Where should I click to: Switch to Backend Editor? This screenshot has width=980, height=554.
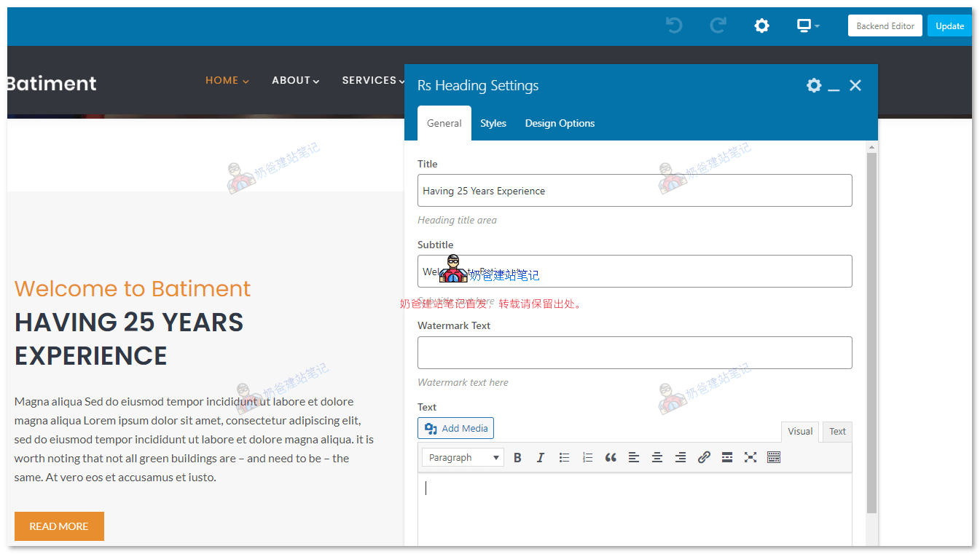click(885, 26)
